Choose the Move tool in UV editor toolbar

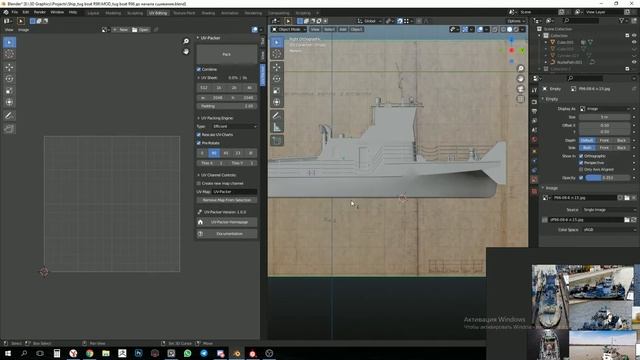point(9,67)
